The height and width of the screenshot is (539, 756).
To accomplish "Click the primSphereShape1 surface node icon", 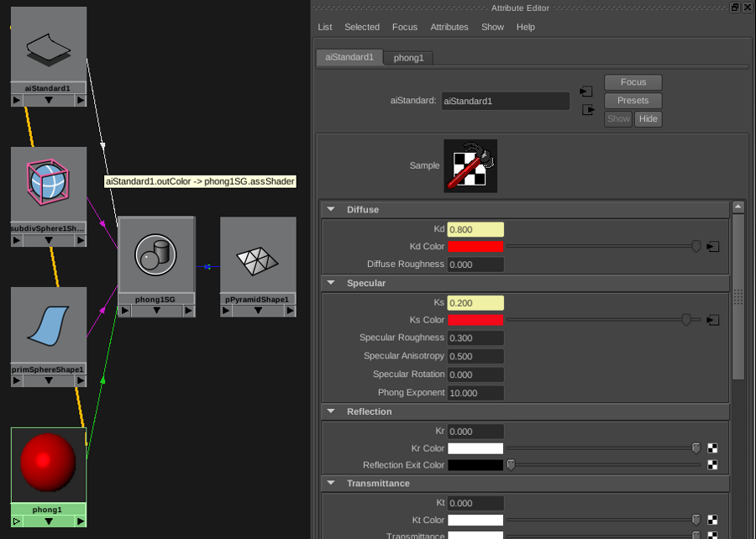I will [x=48, y=323].
